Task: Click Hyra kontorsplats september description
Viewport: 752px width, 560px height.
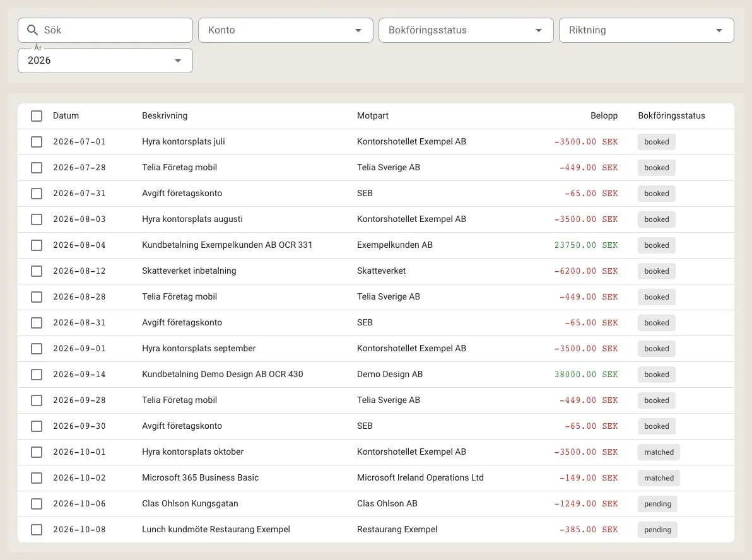Action: click(199, 349)
